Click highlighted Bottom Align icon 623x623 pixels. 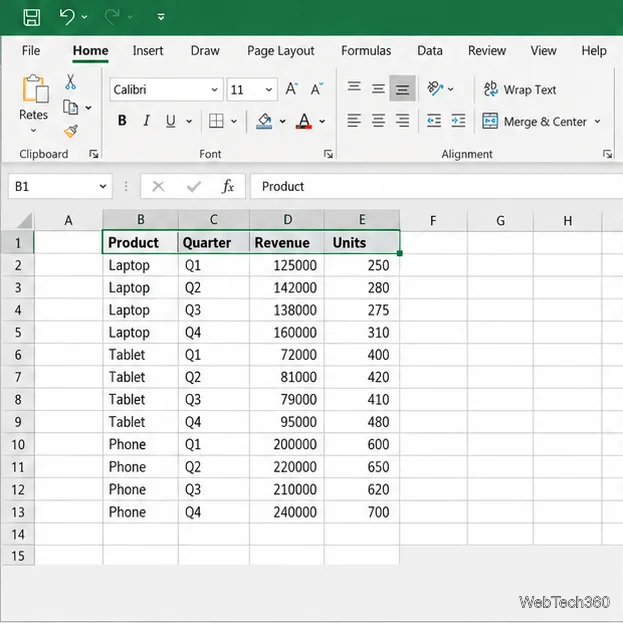tap(402, 88)
